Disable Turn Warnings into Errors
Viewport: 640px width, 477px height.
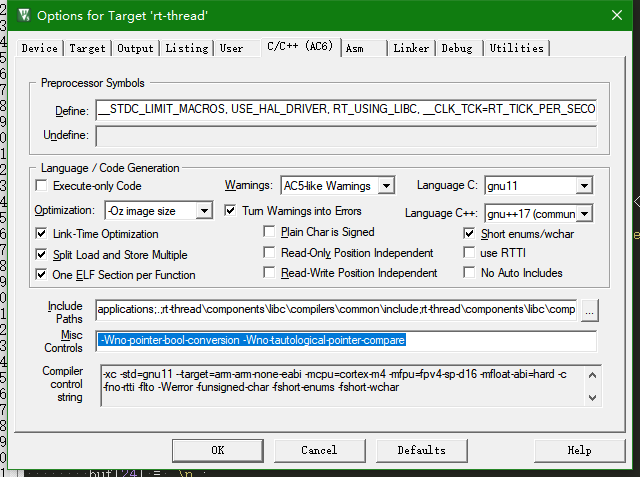[x=230, y=211]
